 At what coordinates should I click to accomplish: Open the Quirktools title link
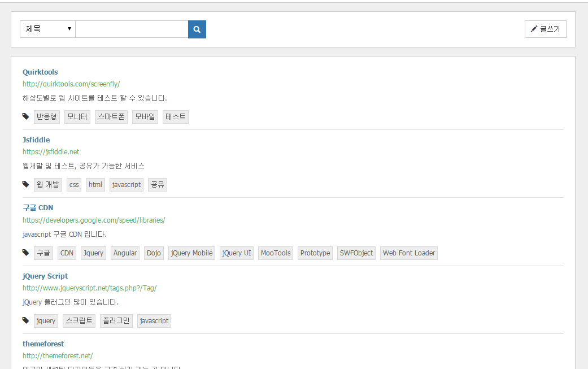click(x=40, y=72)
